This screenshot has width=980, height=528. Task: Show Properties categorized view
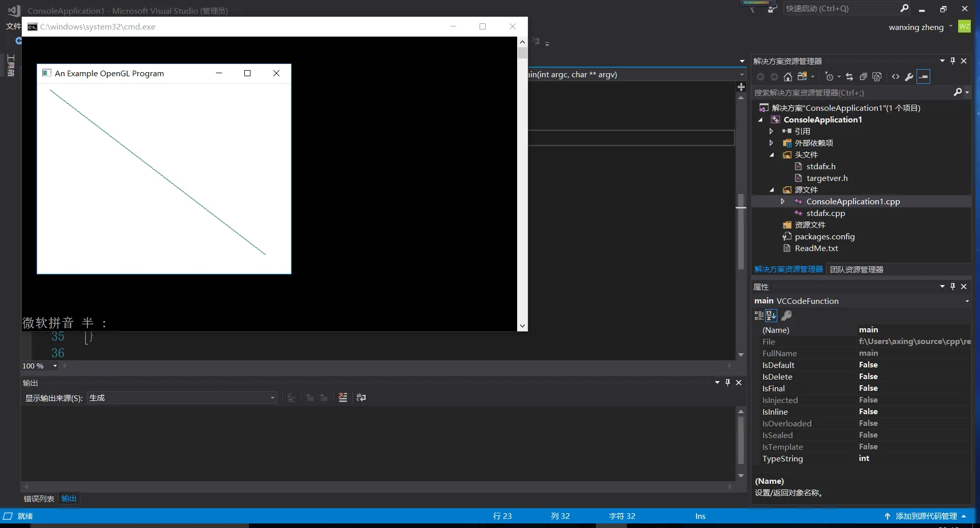coord(759,316)
